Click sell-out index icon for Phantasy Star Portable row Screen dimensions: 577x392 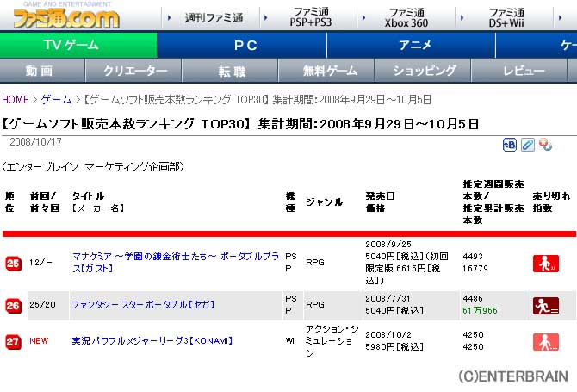pos(546,306)
